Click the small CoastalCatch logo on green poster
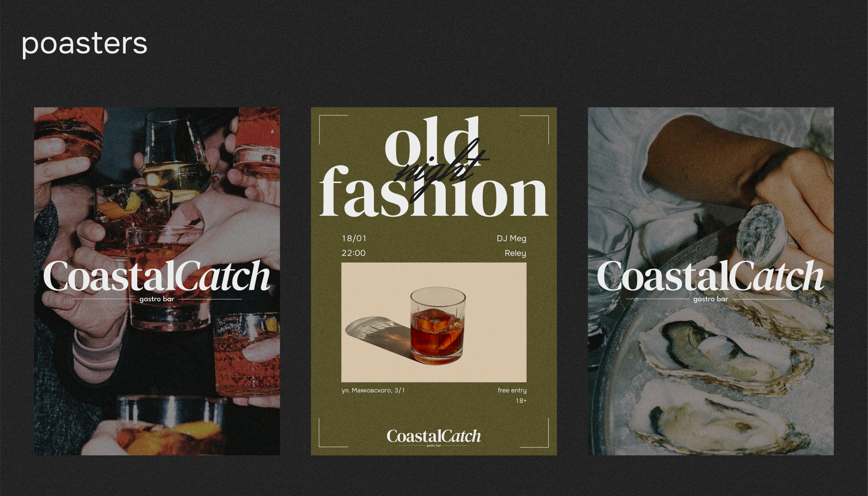Viewport: 868px width, 496px height. tap(434, 437)
